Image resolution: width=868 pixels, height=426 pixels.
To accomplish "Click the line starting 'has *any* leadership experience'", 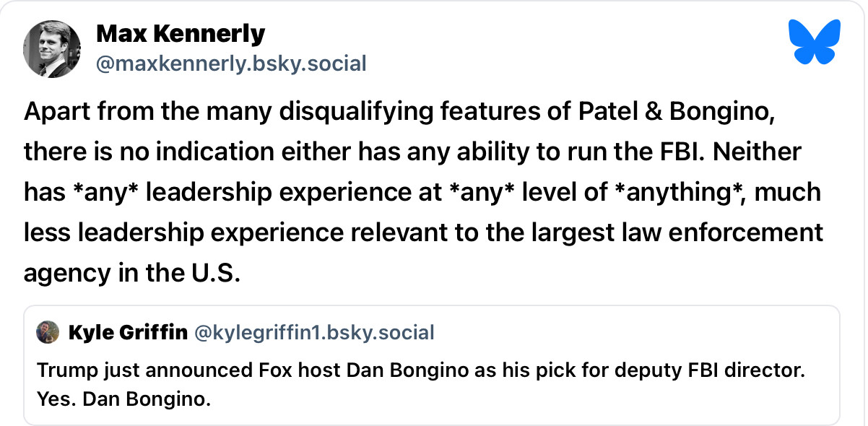I will click(x=422, y=193).
